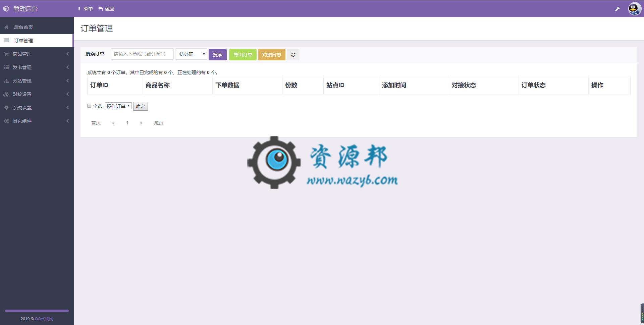Select page 1 in pagination
Screen dimensions: 644x325
[127, 123]
